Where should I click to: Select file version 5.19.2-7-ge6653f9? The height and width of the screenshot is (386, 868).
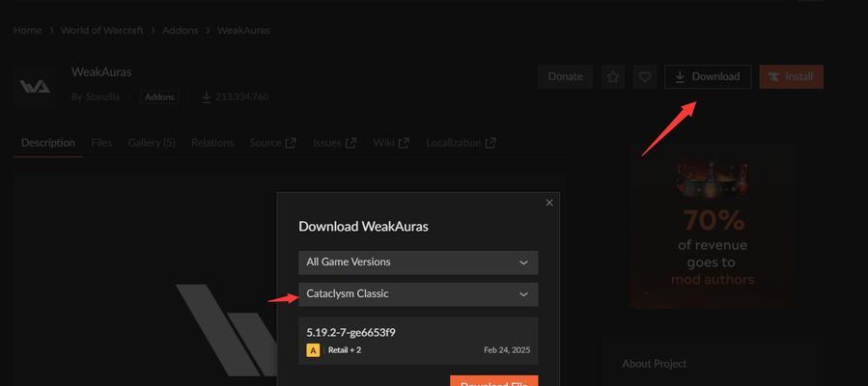[418, 341]
